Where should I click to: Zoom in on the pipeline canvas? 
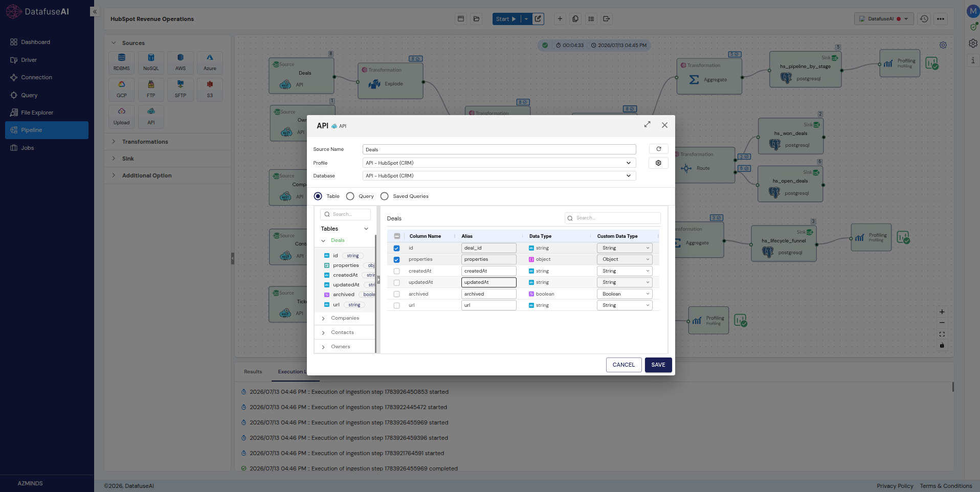tap(942, 311)
